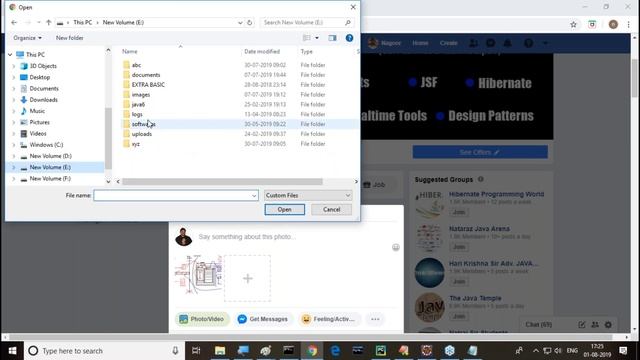
Task: Go back in the Open dialog
Action: (14, 22)
